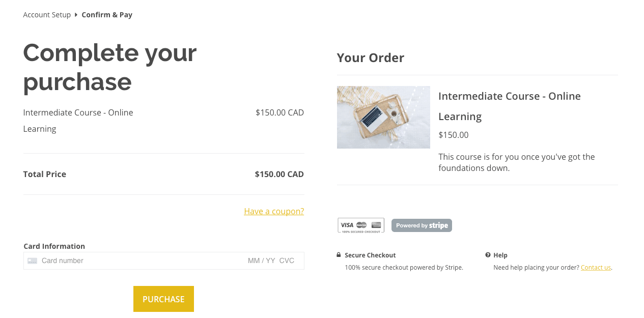Viewport: 644px width, 318px height.
Task: Click the Powered by Stripe badge
Action: (422, 225)
